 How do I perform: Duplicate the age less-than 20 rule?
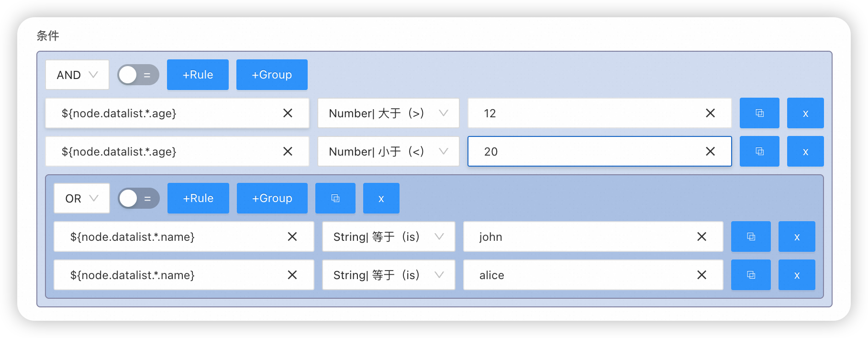pos(759,151)
